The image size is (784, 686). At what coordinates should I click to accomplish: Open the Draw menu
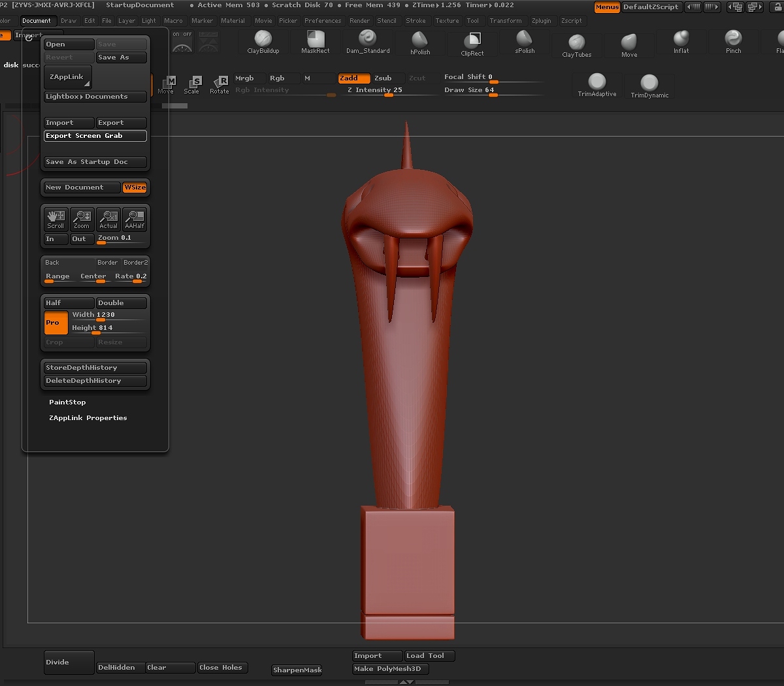click(x=69, y=21)
